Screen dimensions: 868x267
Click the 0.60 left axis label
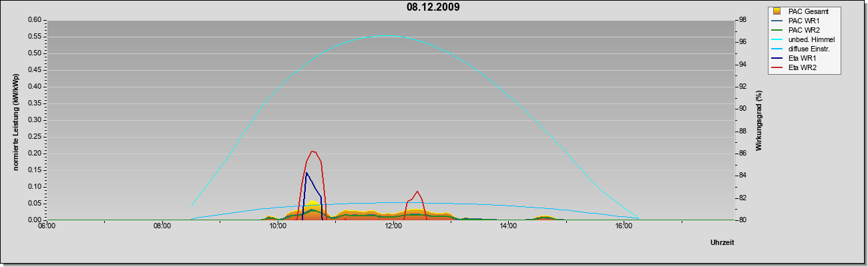[35, 19]
